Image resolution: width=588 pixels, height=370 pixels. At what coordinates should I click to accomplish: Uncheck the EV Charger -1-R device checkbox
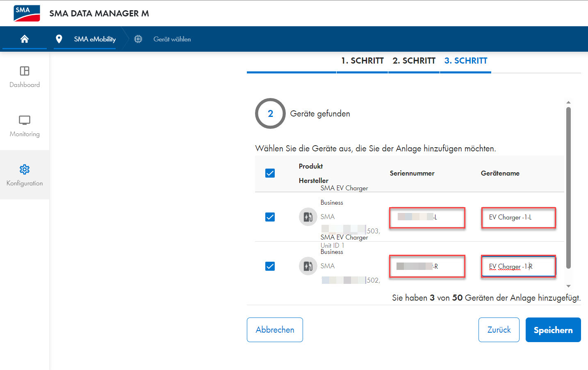click(x=270, y=266)
